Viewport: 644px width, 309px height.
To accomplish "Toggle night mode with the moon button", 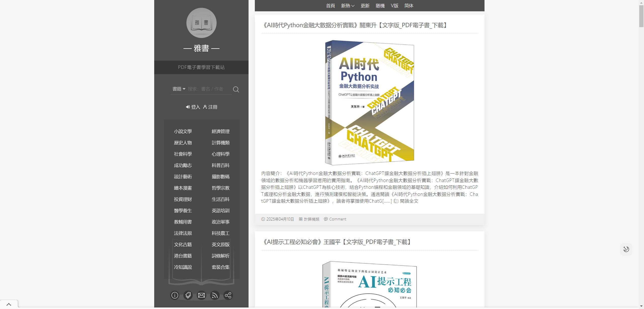I will tap(626, 249).
